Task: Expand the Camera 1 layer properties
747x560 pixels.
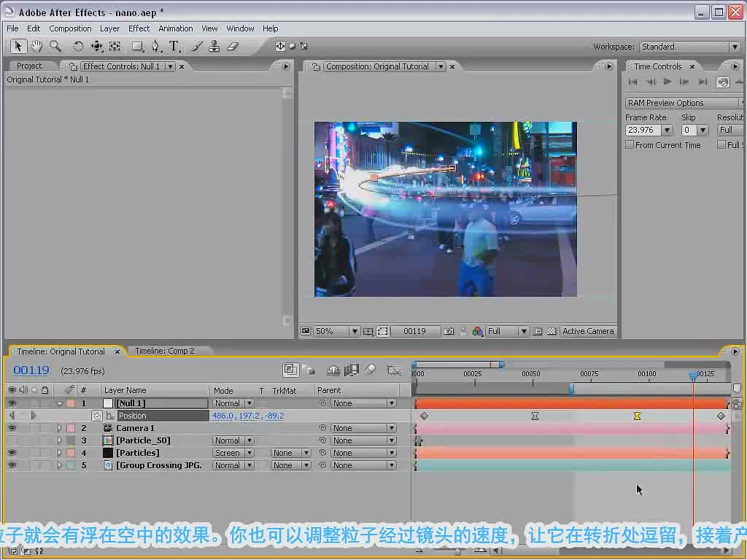Action: 60,428
